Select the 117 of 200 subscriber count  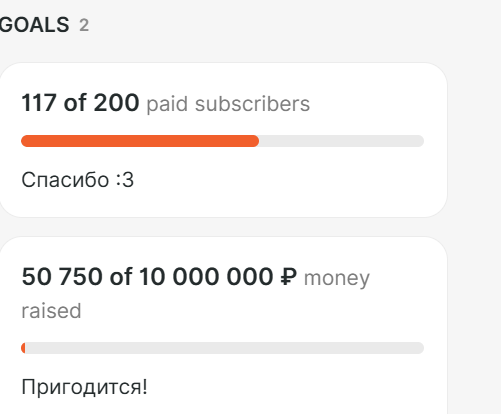pyautogui.click(x=80, y=103)
